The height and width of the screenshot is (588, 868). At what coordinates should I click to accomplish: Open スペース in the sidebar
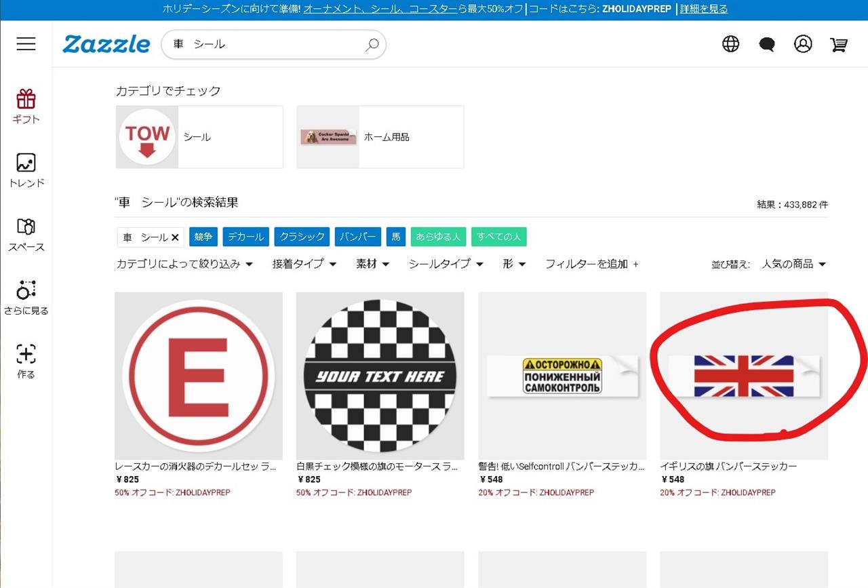coord(26,235)
